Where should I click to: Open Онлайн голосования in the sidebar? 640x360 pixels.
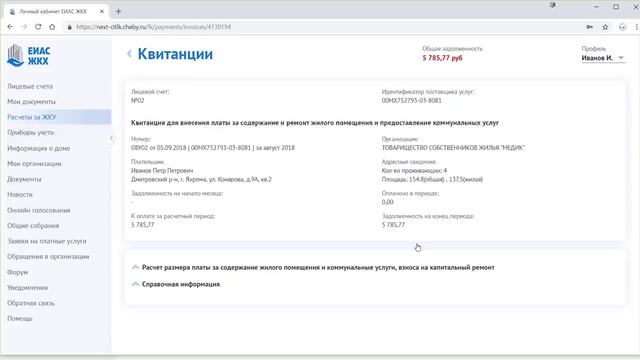click(x=39, y=210)
